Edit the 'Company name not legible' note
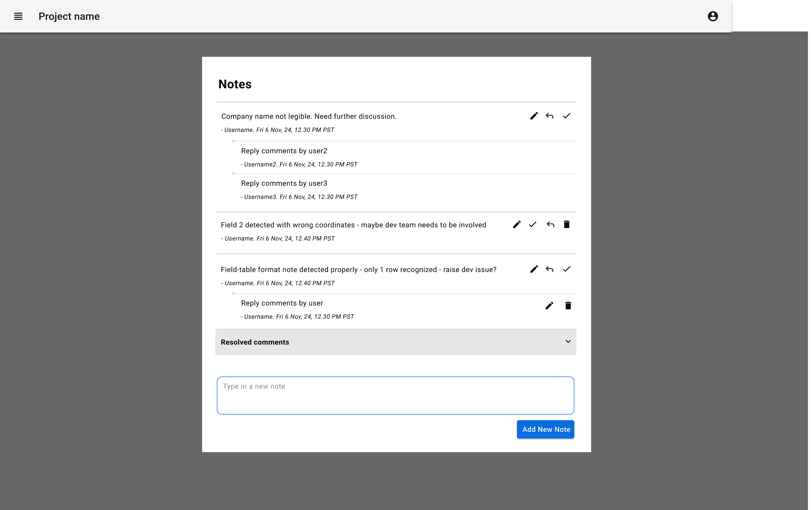Viewport: 812px width, 510px height. pos(534,116)
